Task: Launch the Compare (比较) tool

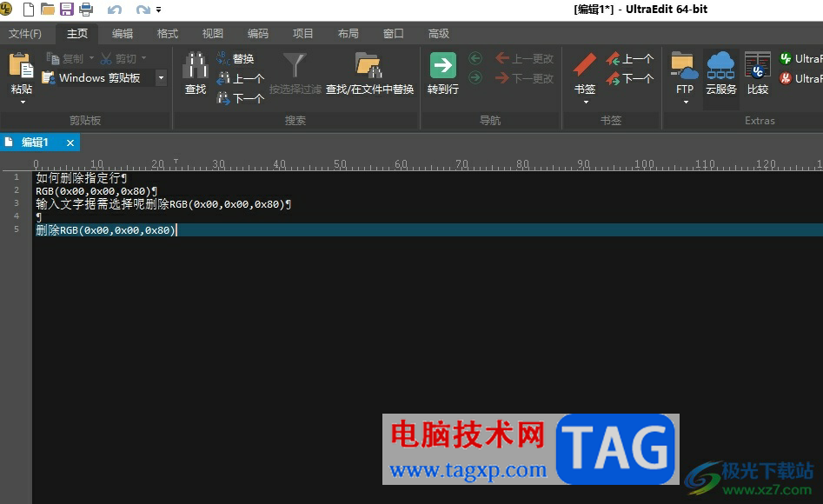Action: [x=758, y=74]
